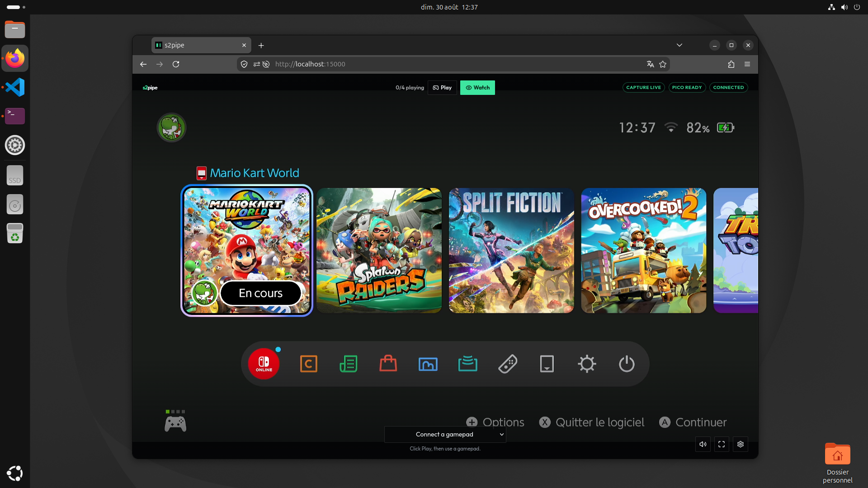
Task: Open the blue Album icon
Action: click(428, 364)
